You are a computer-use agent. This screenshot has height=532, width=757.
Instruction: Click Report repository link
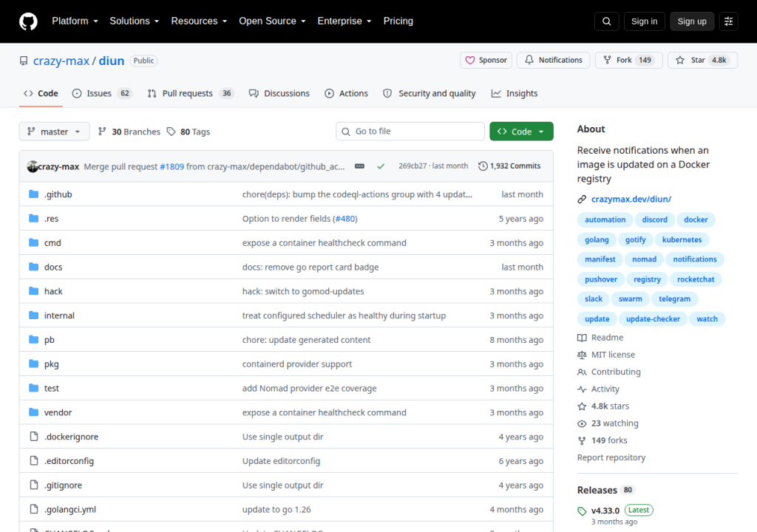[x=611, y=457]
